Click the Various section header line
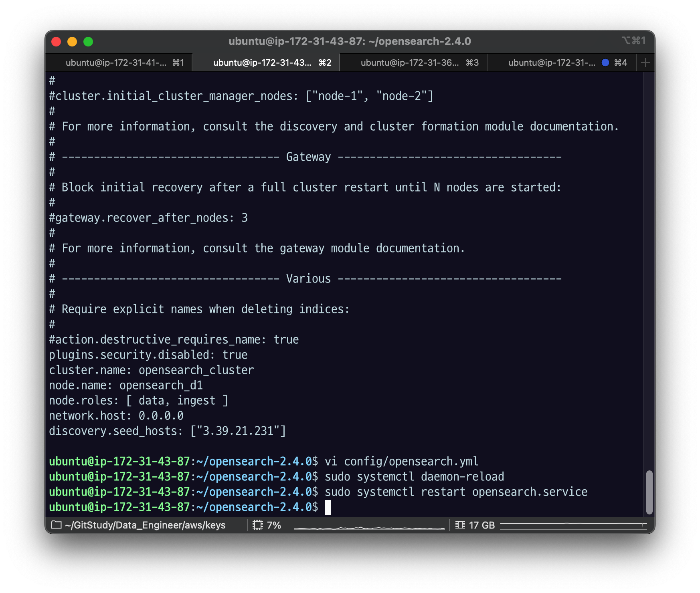700x593 pixels. [x=305, y=278]
